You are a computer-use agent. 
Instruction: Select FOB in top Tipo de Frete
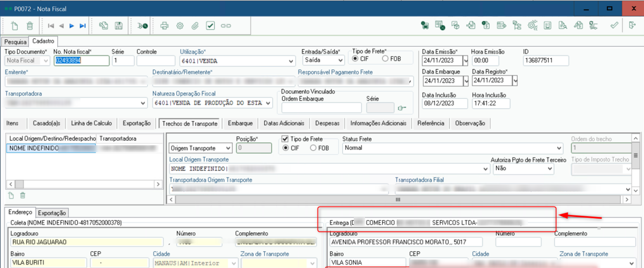click(385, 59)
